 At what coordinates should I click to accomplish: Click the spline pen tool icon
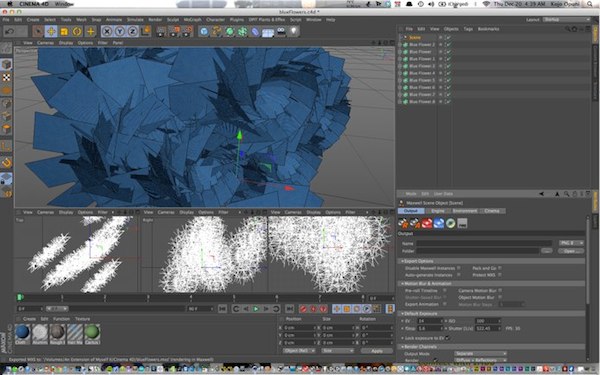pyautogui.click(x=217, y=31)
